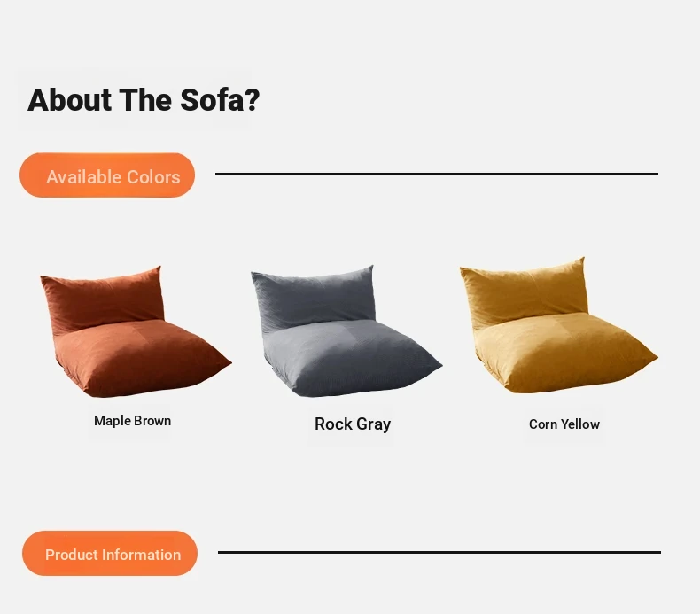Click the Maple Brown color label

[132, 421]
